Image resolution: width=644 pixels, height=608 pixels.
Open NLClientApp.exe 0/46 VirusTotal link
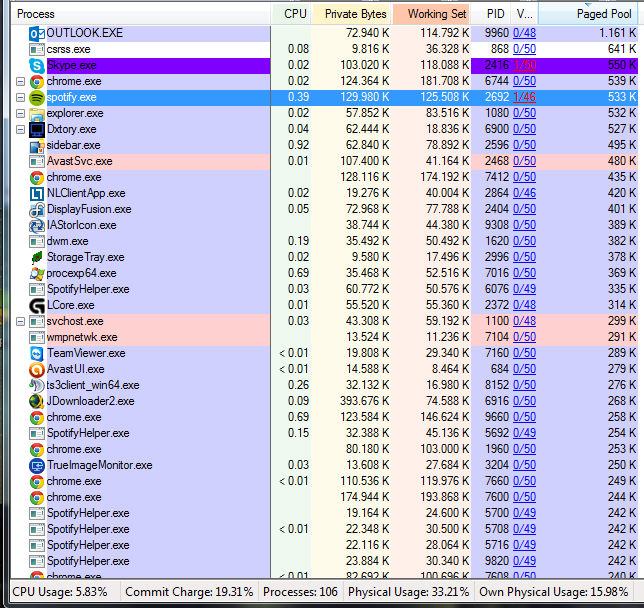click(x=524, y=193)
